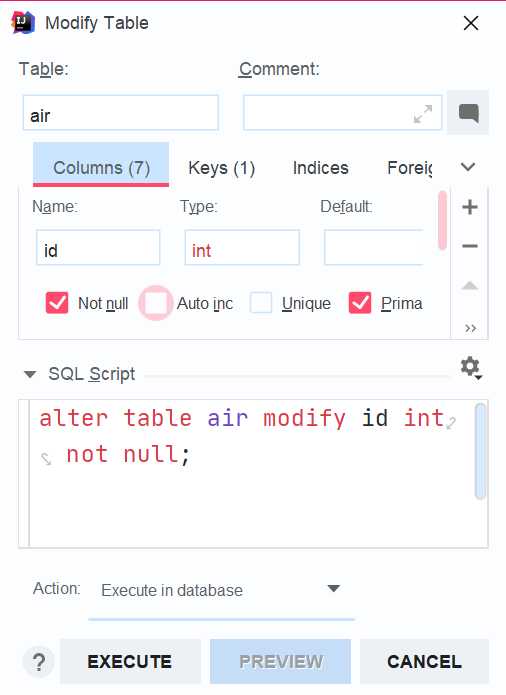Open the Foreign keys tab

tap(409, 168)
